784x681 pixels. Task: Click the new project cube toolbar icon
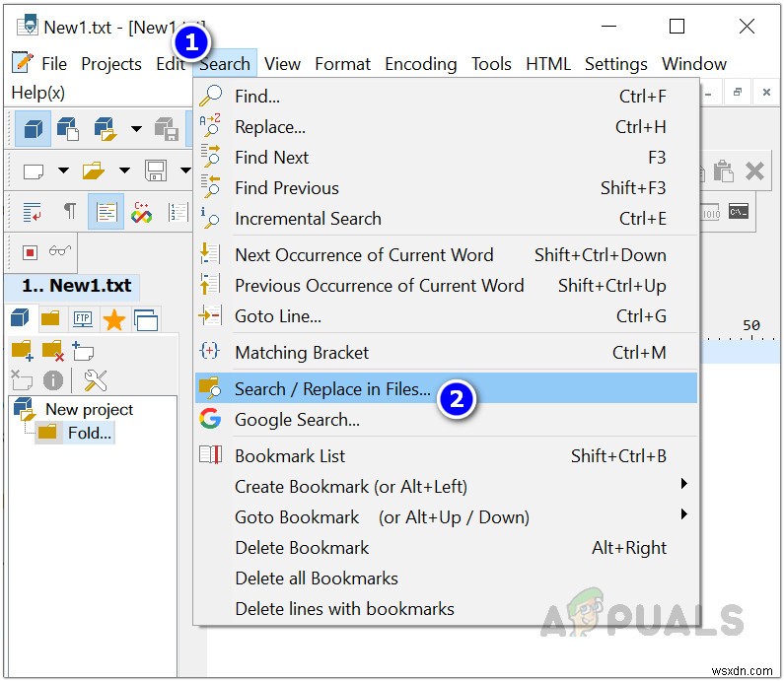[33, 129]
